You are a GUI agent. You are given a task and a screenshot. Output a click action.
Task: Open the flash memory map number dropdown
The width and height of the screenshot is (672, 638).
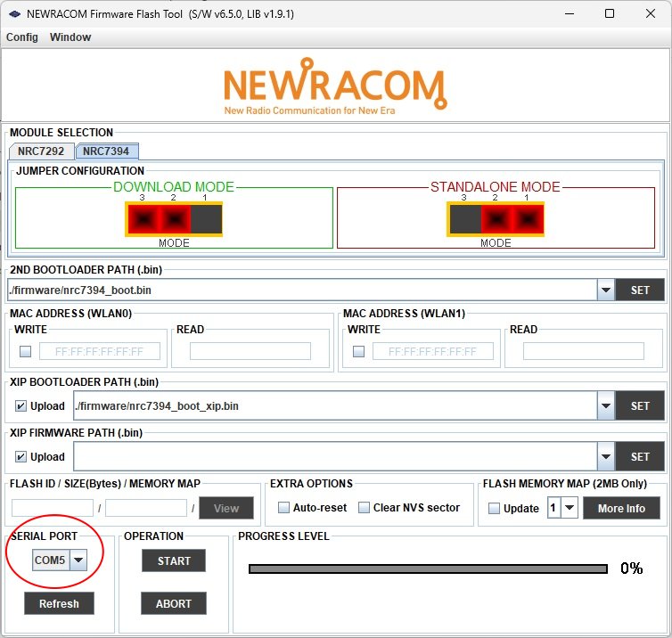(x=569, y=508)
